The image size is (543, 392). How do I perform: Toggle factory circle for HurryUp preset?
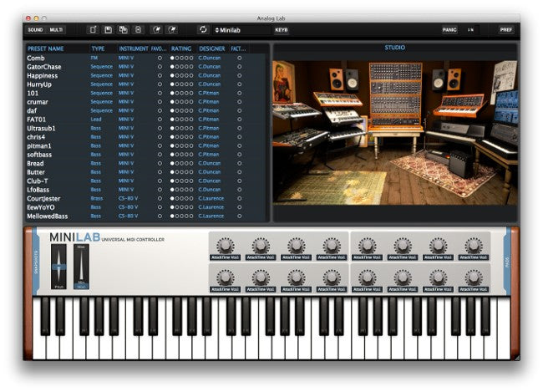[239, 84]
